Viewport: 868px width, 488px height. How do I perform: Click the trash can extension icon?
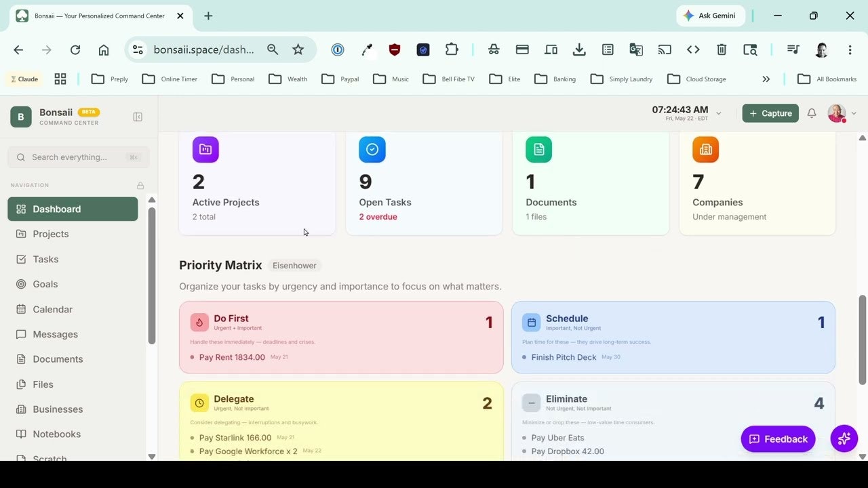(722, 49)
